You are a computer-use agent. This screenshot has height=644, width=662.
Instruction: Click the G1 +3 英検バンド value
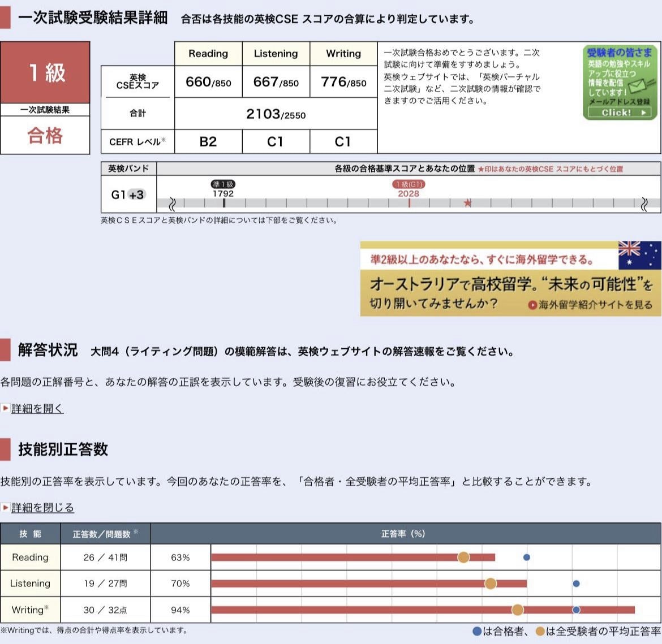coord(128,195)
